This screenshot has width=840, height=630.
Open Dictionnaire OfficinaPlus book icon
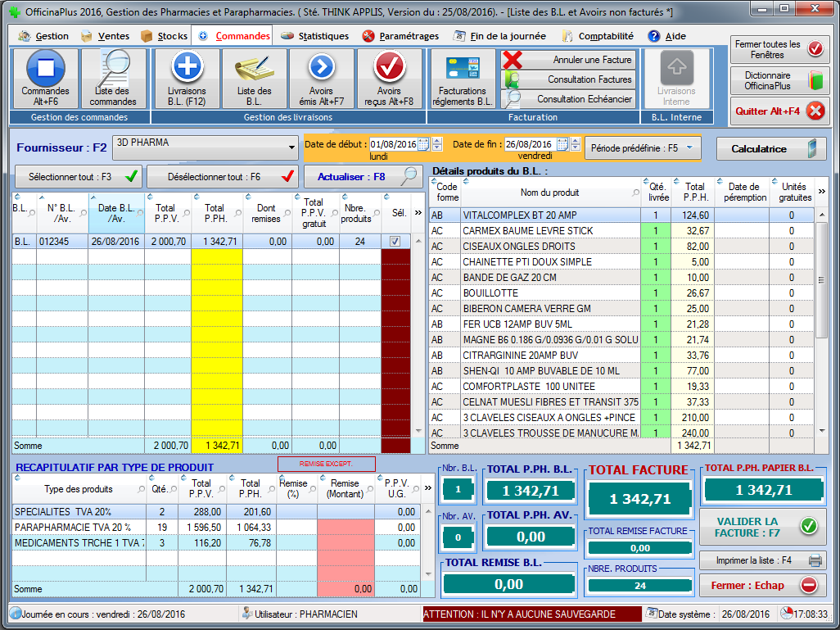coord(814,80)
